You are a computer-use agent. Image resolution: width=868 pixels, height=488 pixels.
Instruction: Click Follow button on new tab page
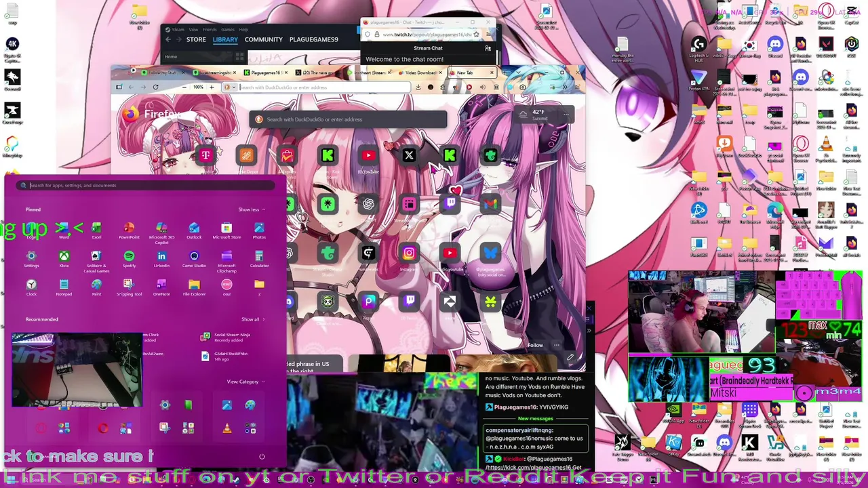pos(535,345)
